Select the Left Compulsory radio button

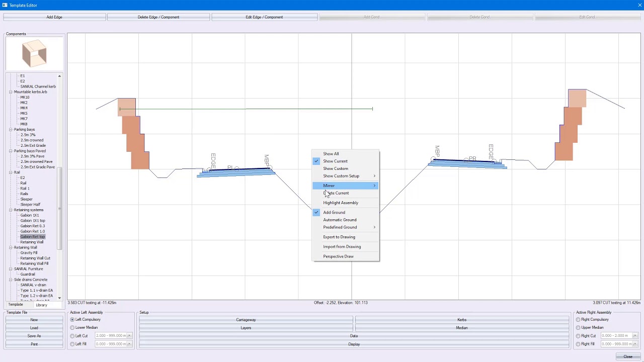point(72,320)
